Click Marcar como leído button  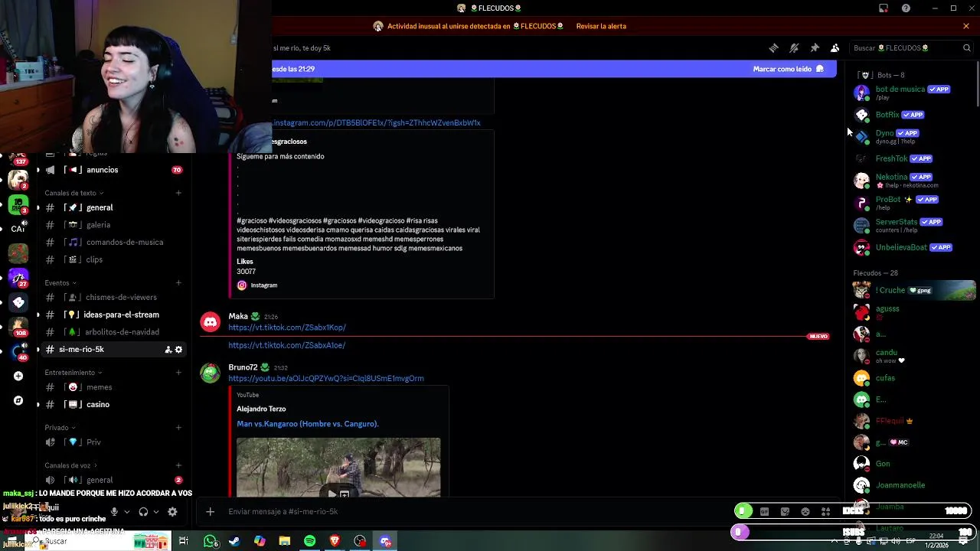(x=788, y=69)
